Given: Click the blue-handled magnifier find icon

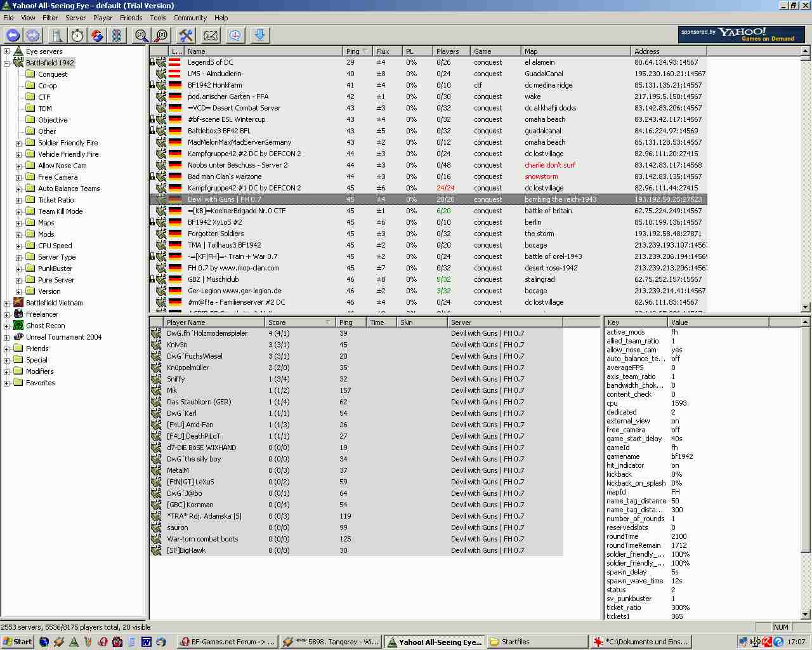Looking at the screenshot, I should [141, 36].
